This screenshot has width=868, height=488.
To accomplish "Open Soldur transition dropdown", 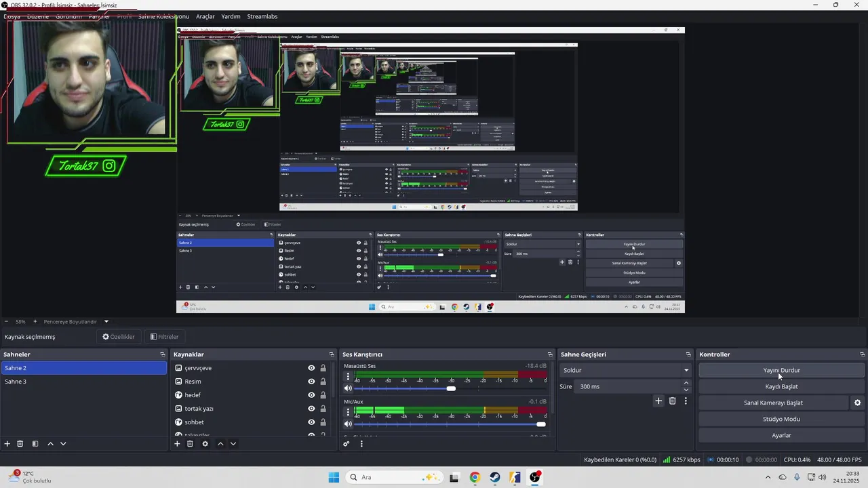I will 625,370.
